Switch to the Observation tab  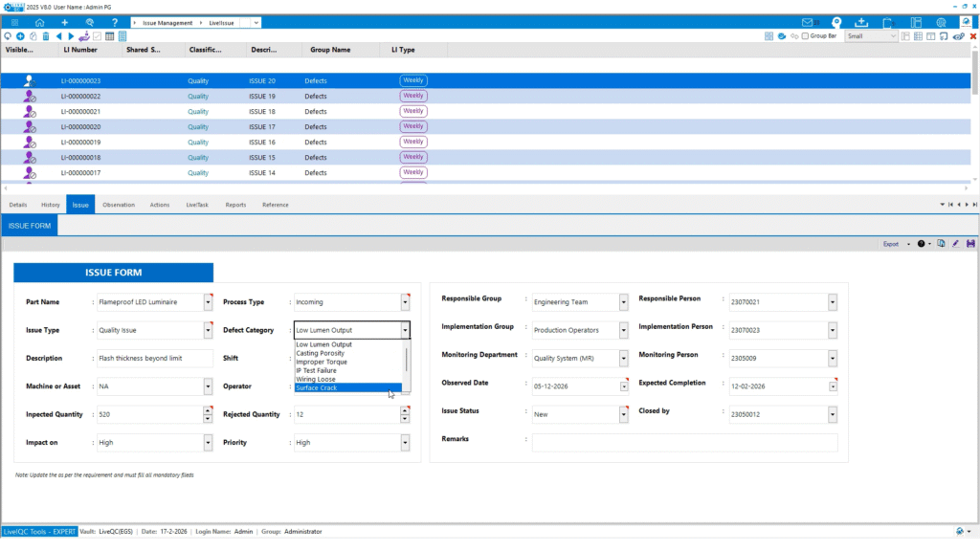(119, 205)
